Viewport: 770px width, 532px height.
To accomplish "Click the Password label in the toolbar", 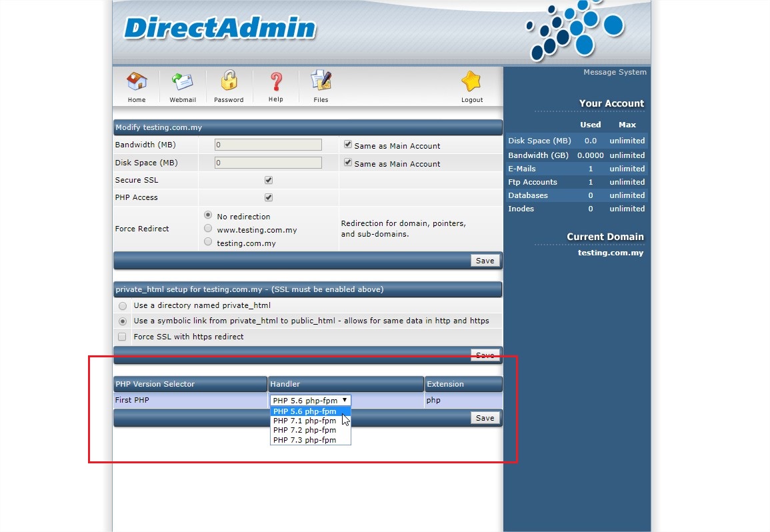I will click(229, 100).
